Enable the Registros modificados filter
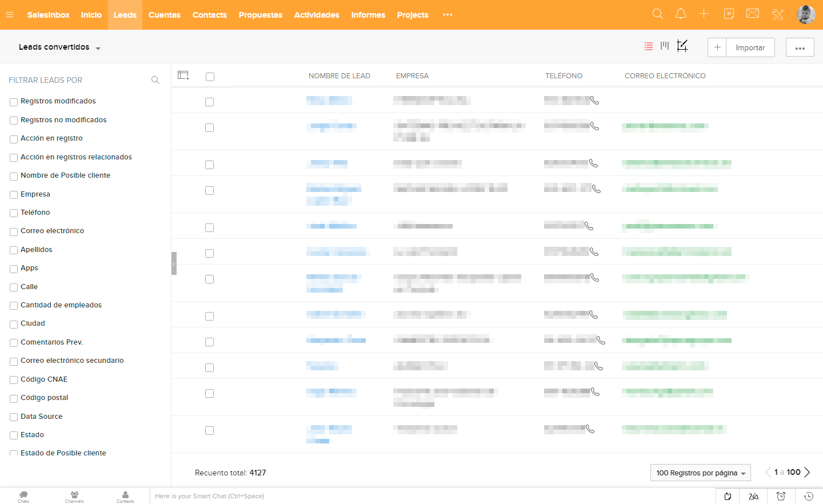 (14, 102)
